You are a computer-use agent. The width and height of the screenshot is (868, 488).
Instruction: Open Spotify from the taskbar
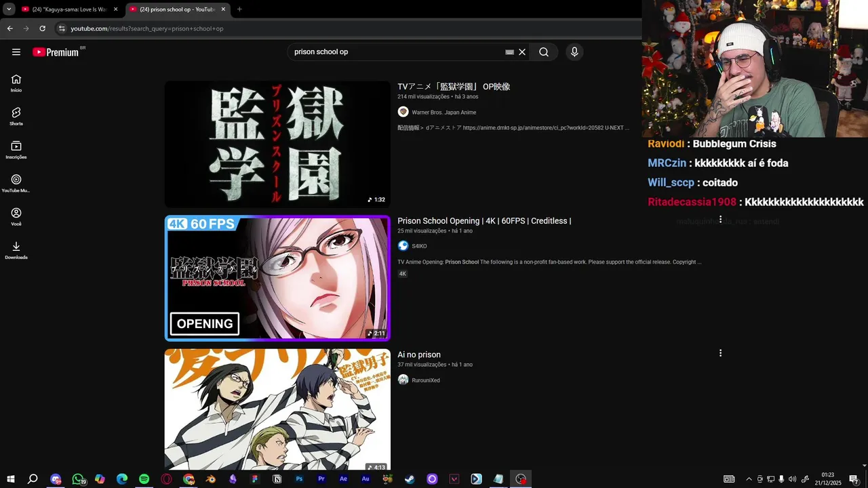click(x=144, y=479)
